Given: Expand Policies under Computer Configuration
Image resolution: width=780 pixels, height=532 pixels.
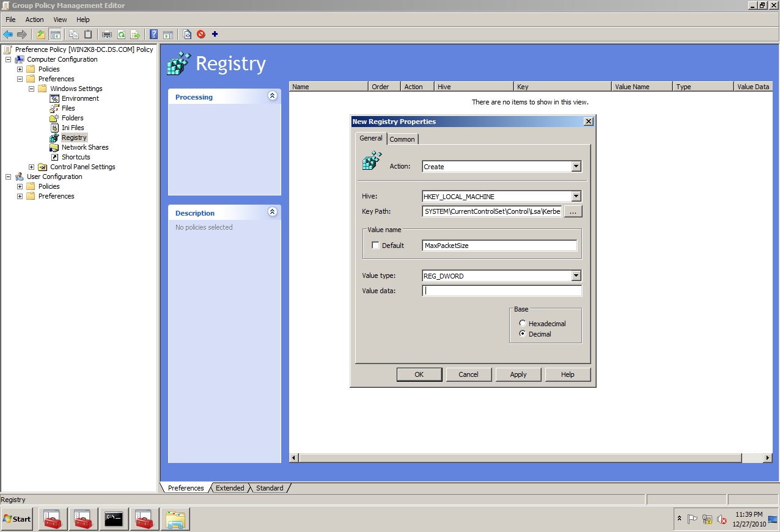Looking at the screenshot, I should pos(20,69).
